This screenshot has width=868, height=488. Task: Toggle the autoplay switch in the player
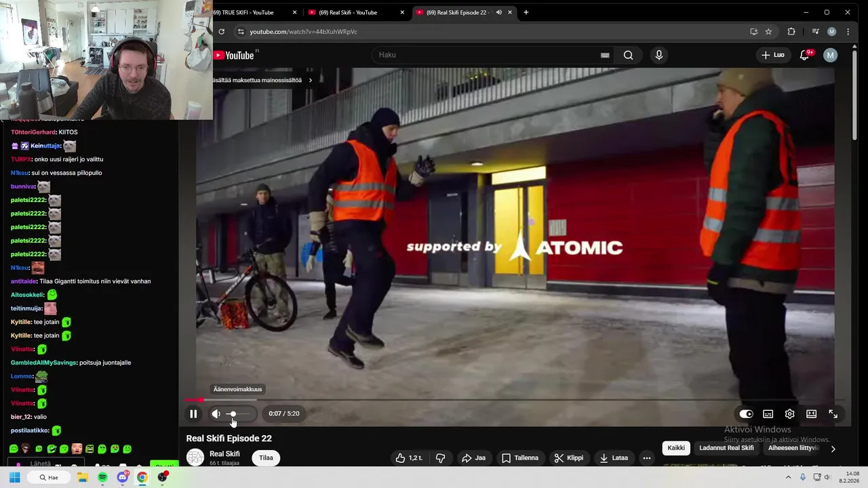click(x=746, y=413)
